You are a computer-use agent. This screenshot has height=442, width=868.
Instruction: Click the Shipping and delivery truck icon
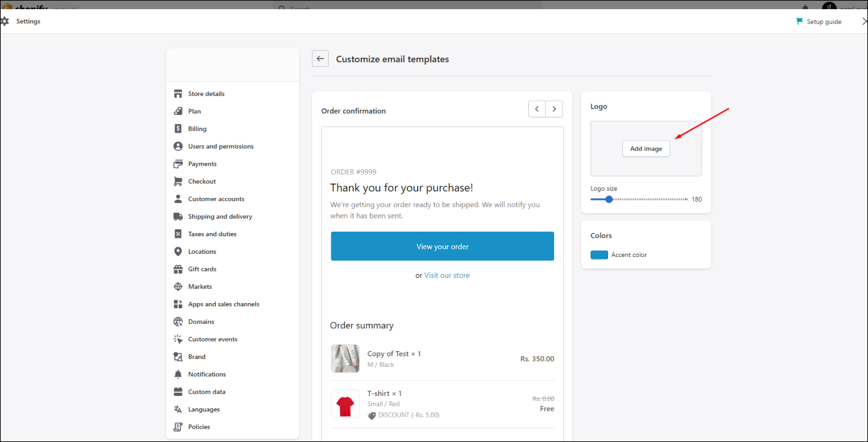[178, 217]
